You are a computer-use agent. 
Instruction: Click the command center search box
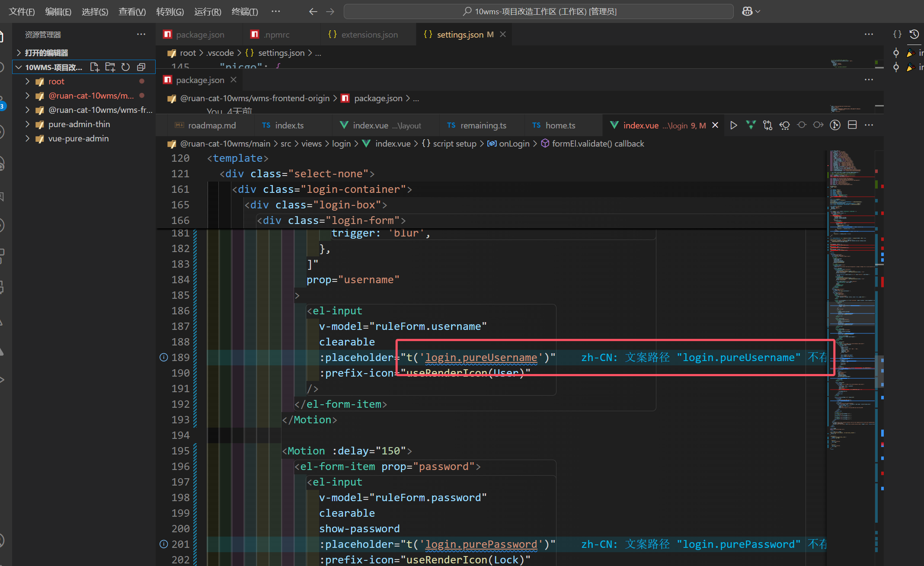[539, 12]
